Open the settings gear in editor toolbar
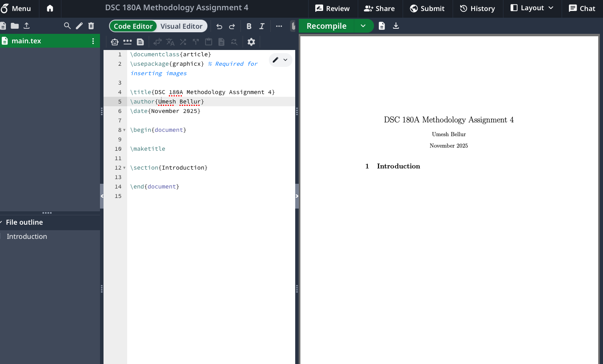This screenshot has width=603, height=364. pos(251,42)
